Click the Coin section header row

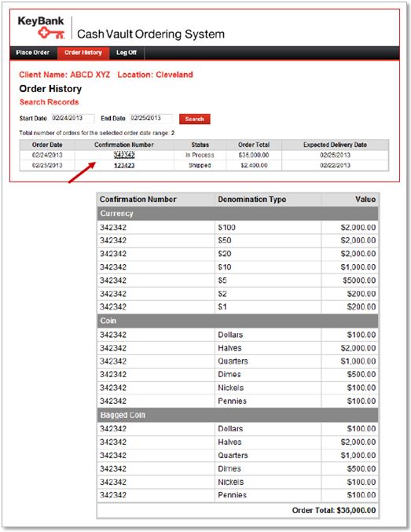pos(237,321)
